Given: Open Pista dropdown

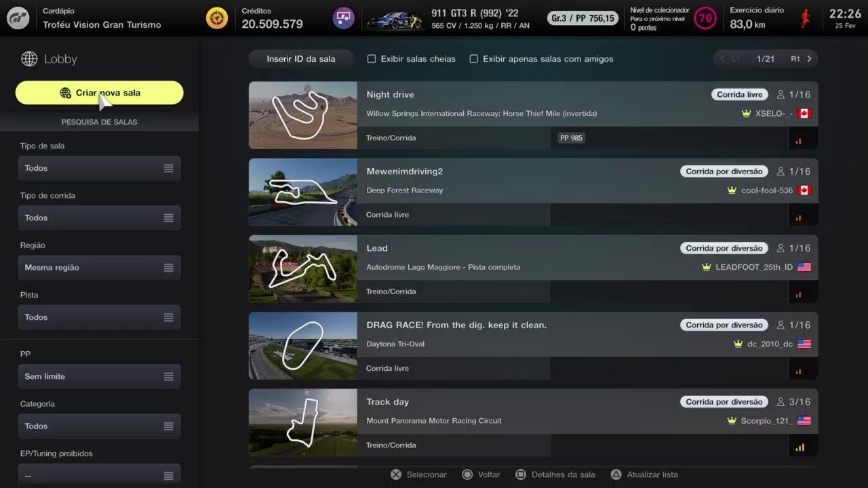Looking at the screenshot, I should (x=100, y=317).
